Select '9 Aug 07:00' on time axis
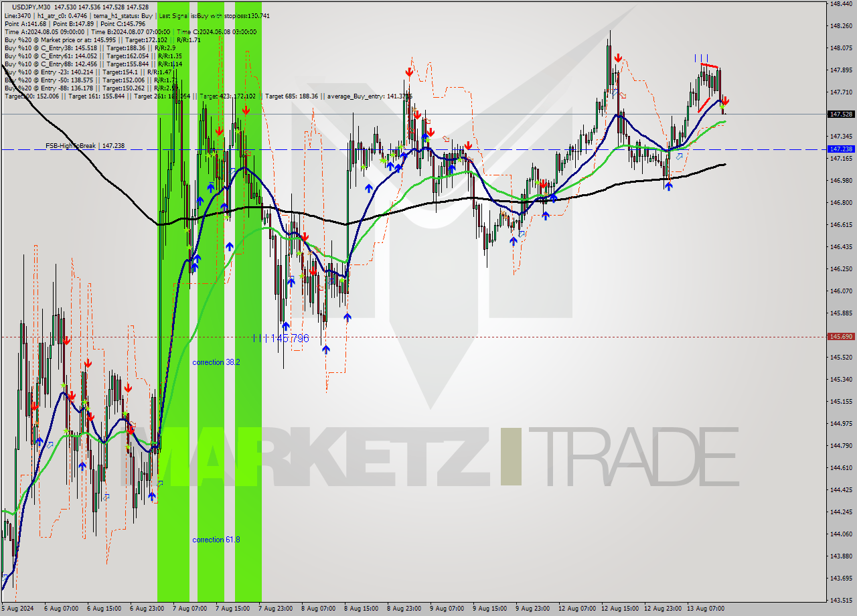Viewport: 857px width, 616px height. click(447, 609)
